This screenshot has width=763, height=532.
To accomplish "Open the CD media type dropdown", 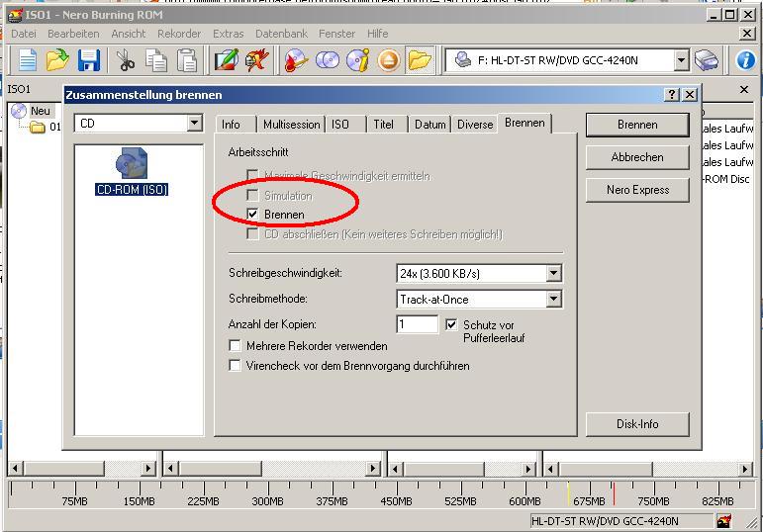I will [195, 123].
